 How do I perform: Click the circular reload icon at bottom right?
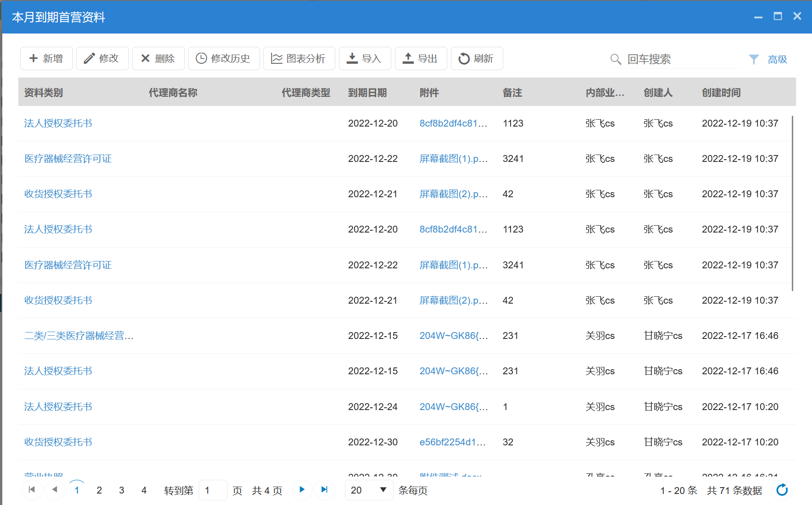point(782,490)
